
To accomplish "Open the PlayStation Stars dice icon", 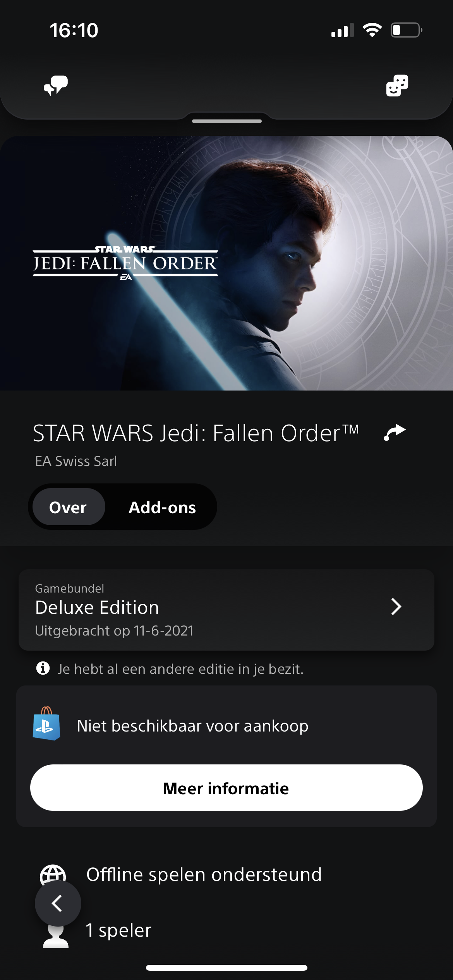I will [x=397, y=86].
